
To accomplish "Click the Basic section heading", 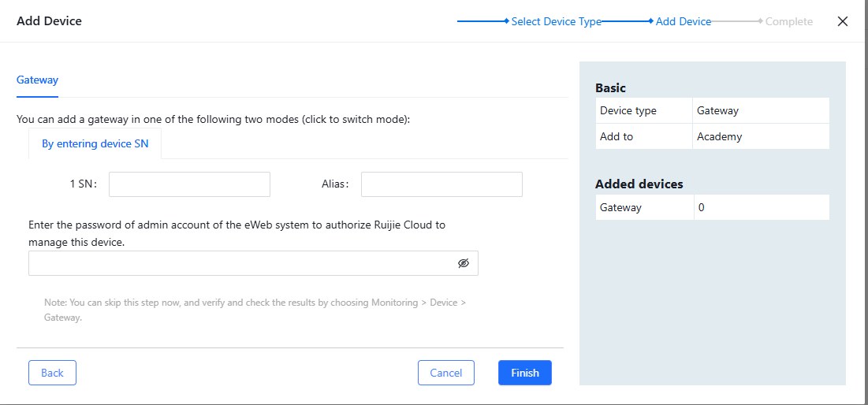I will [610, 88].
